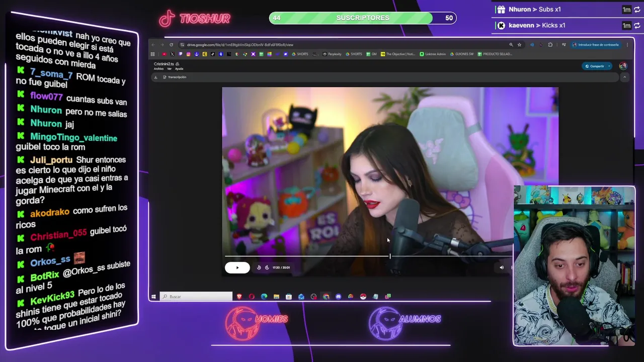Viewport: 644px width, 362px height.
Task: Click chat username MingoTingo_valentine
Action: [73, 137]
